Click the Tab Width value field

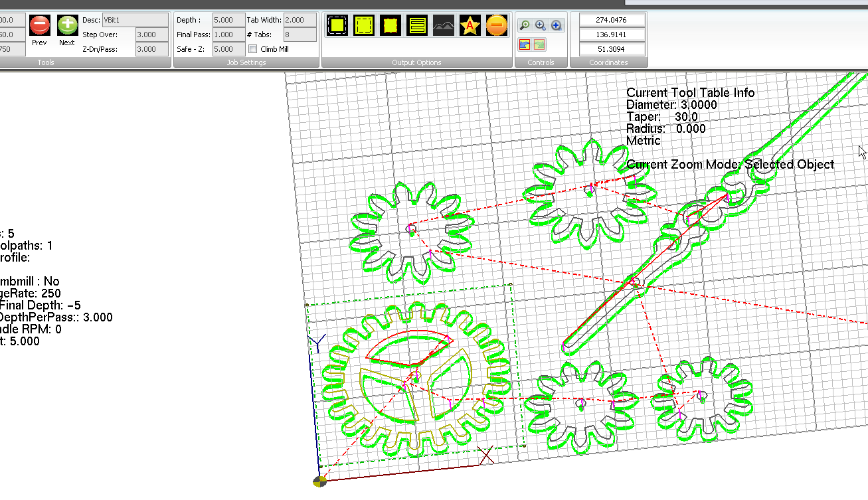(x=300, y=20)
